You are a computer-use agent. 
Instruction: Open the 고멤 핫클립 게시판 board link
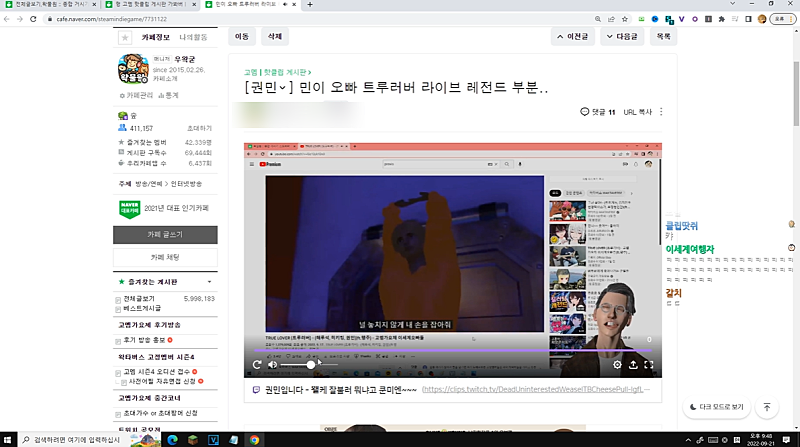(278, 72)
